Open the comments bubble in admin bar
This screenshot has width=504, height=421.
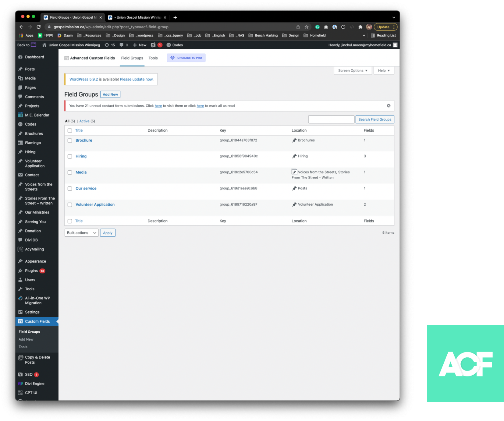123,45
